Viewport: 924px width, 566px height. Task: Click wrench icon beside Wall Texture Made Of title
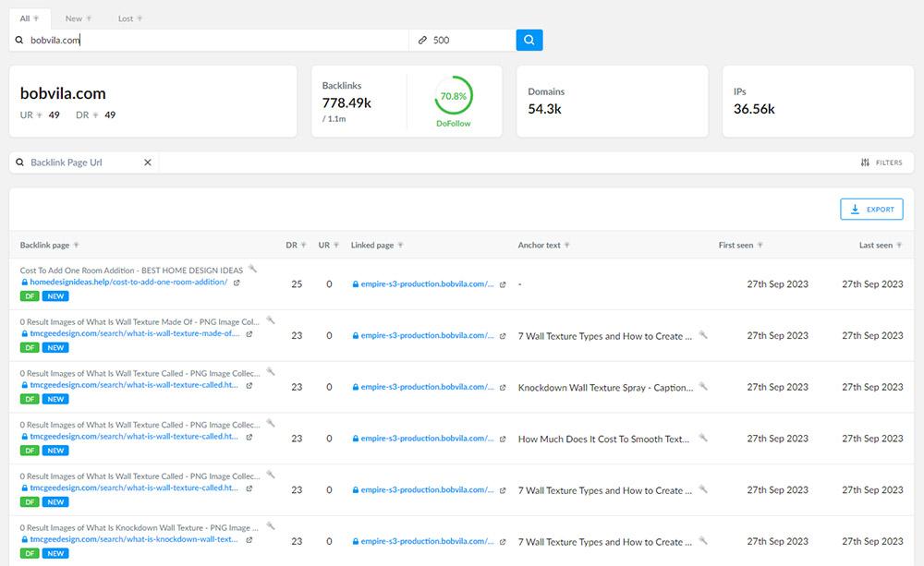coord(271,319)
